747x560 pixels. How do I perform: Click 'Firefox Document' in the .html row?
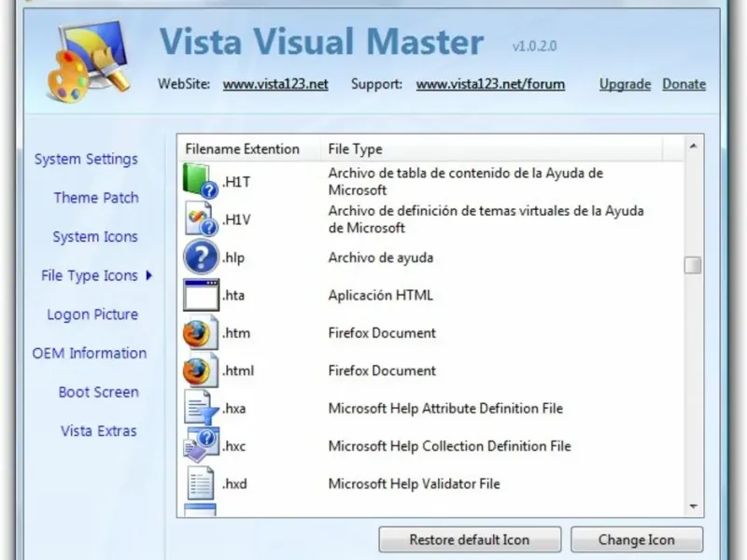click(382, 371)
